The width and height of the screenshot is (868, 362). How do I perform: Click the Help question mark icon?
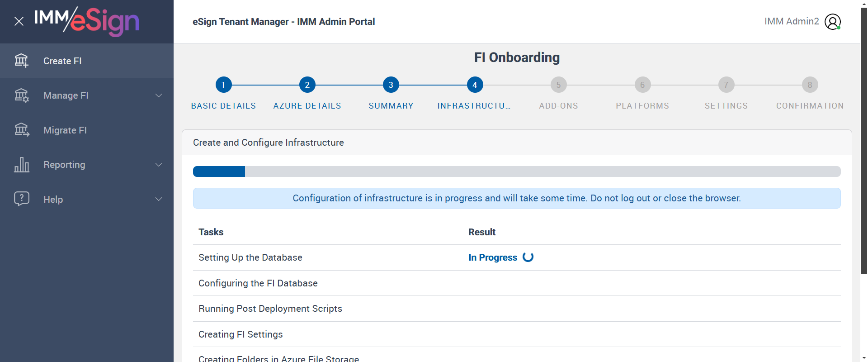pos(21,199)
